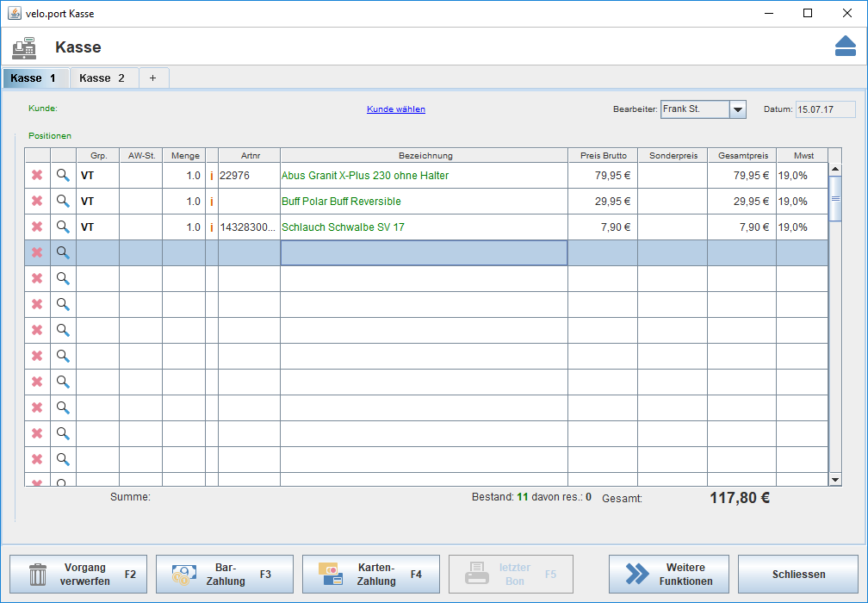
Task: Click the cash register icon beside Kasse heading
Action: 24,47
